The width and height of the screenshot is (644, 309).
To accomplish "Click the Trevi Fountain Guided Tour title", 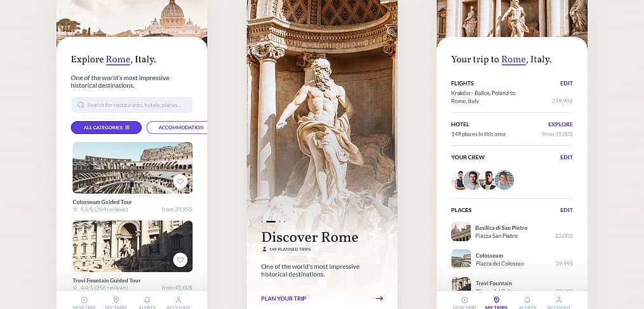I will click(106, 280).
